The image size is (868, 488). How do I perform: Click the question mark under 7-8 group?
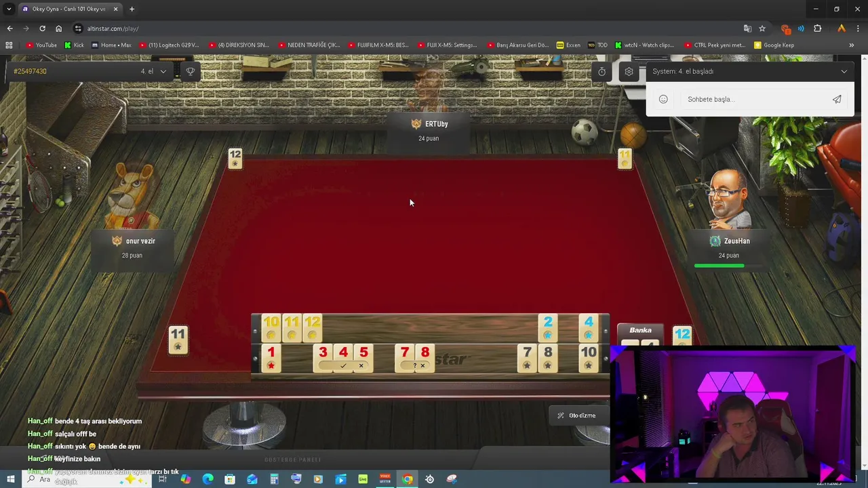414,366
